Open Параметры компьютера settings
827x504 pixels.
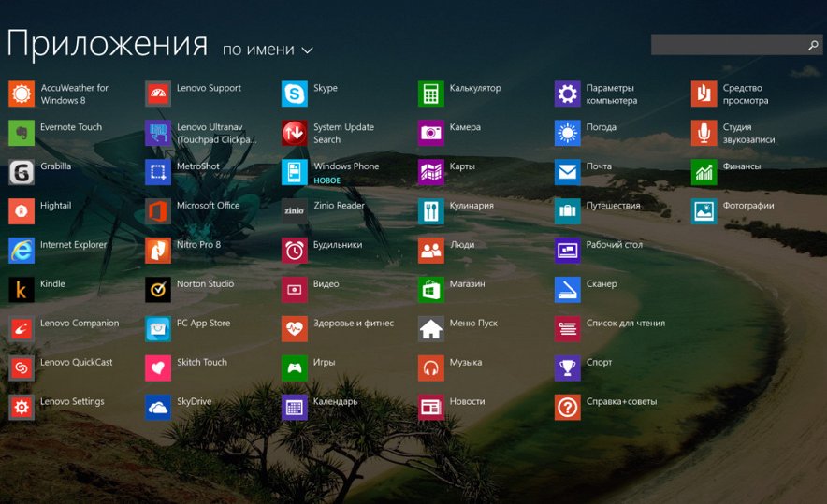click(568, 94)
